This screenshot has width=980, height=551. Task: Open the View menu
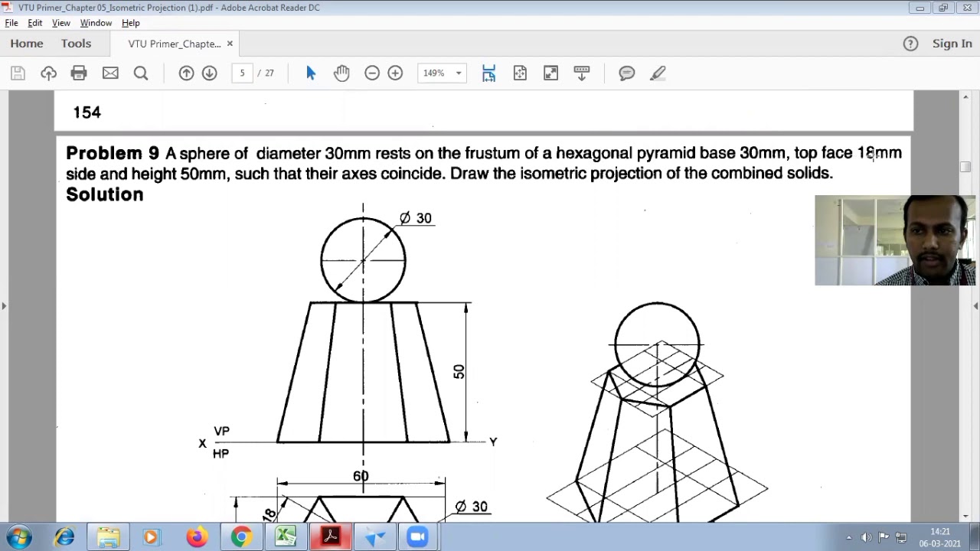pyautogui.click(x=61, y=23)
